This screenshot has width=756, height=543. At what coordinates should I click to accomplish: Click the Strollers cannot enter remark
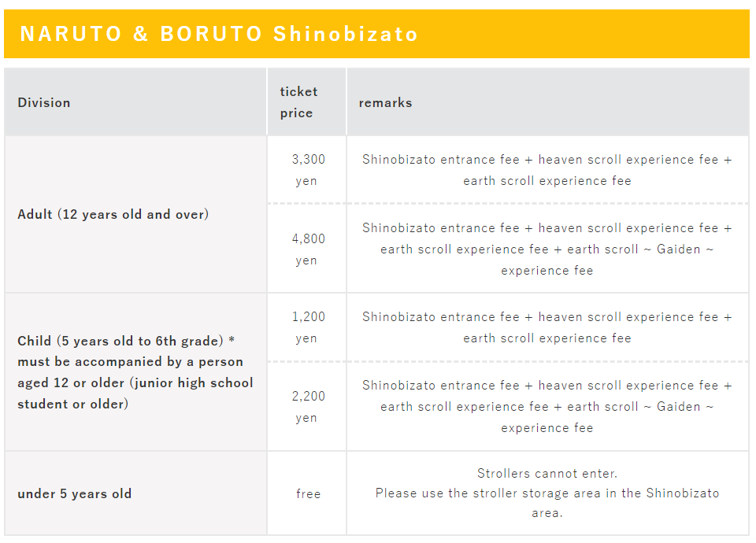point(547,473)
